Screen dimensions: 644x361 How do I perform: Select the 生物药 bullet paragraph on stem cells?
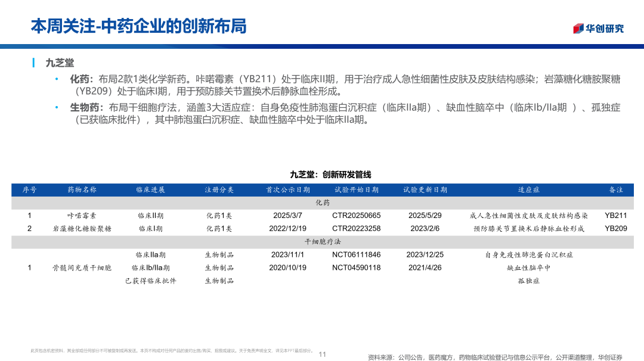345,114
